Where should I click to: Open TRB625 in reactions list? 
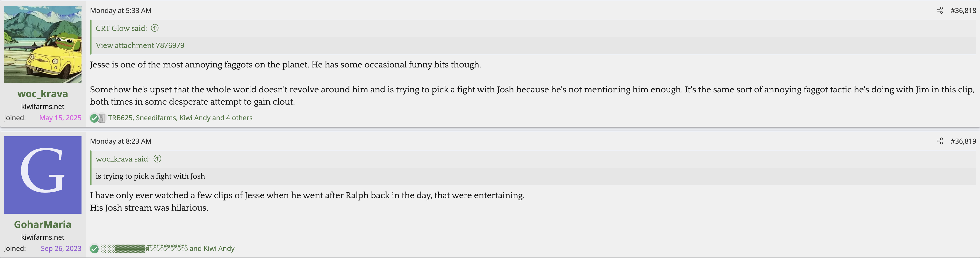click(120, 118)
